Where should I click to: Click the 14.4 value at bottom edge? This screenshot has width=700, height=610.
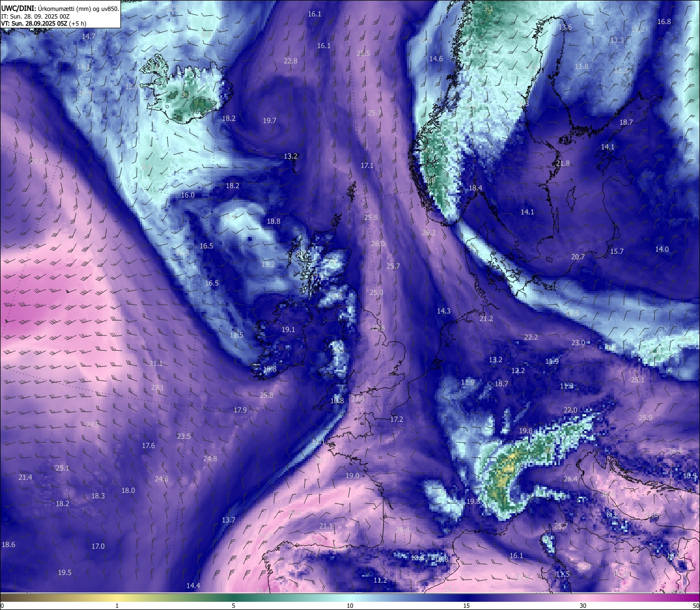193,585
